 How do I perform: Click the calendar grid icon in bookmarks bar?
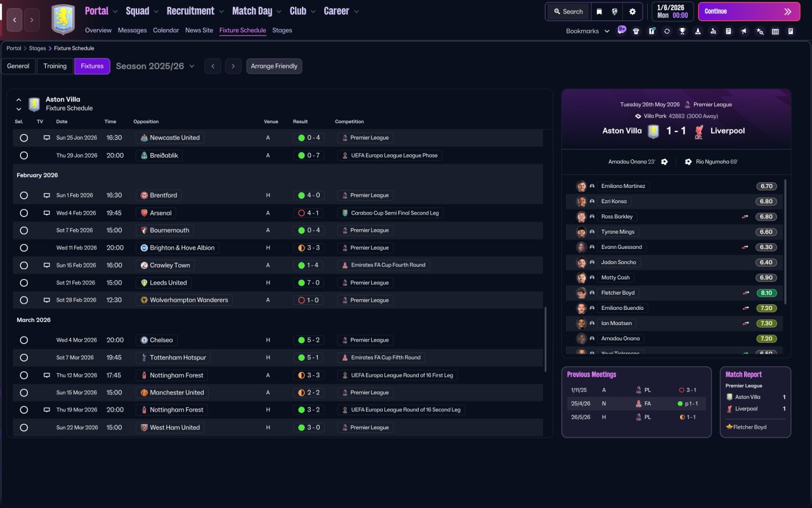coord(775,31)
